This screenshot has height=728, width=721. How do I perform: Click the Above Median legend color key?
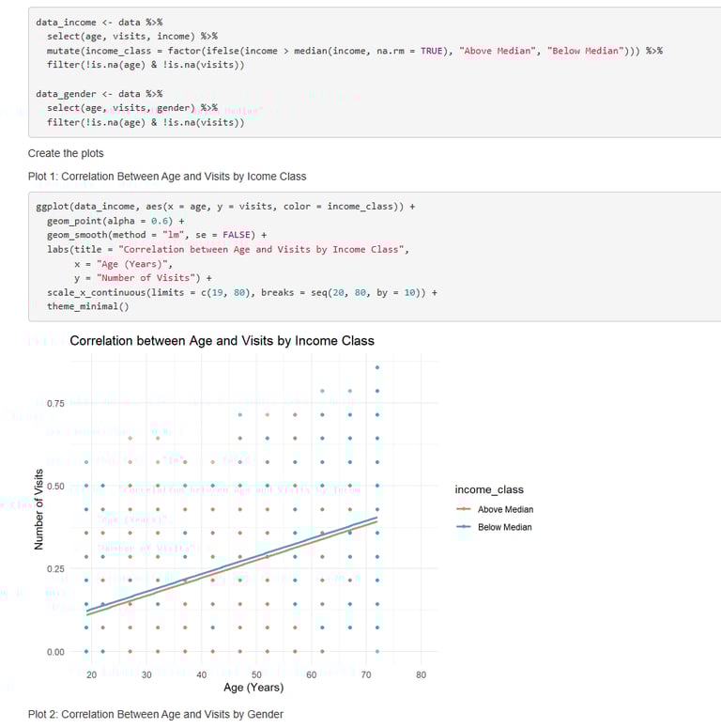click(x=464, y=509)
